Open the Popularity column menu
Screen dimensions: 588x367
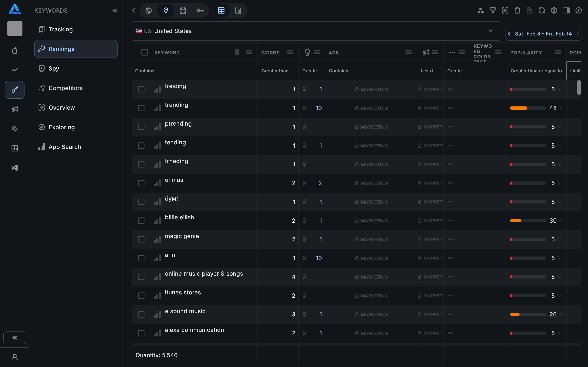point(558,52)
